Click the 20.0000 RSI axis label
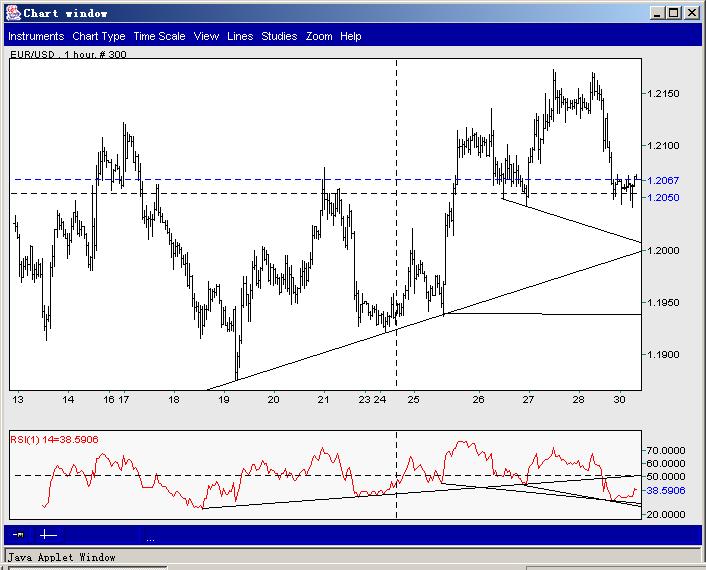The height and width of the screenshot is (570, 706). 665,514
